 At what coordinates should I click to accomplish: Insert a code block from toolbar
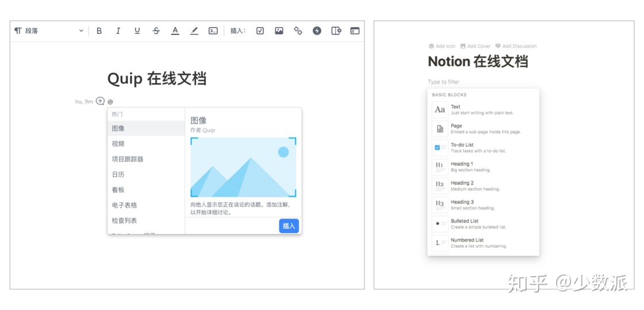tap(213, 31)
